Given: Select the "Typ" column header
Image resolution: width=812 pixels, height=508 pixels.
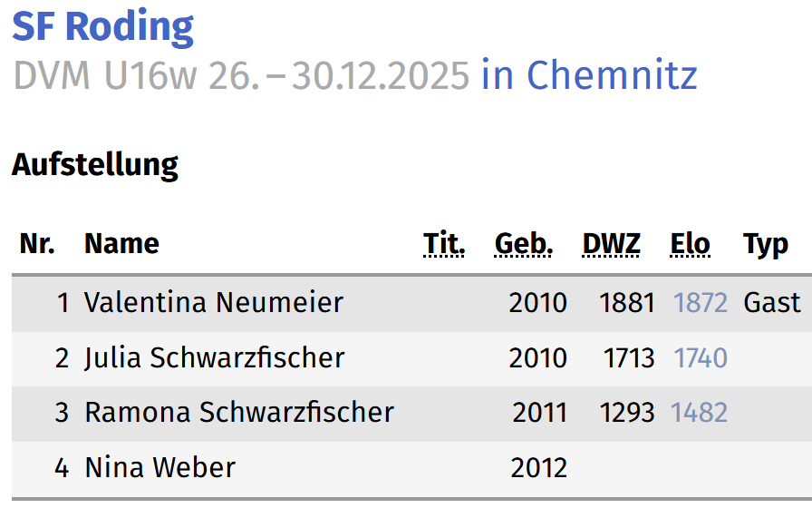Looking at the screenshot, I should [x=766, y=244].
